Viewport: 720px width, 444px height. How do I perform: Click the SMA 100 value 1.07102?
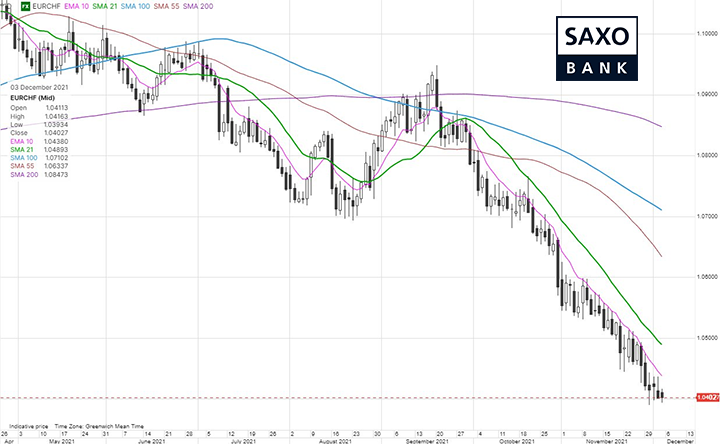click(56, 158)
